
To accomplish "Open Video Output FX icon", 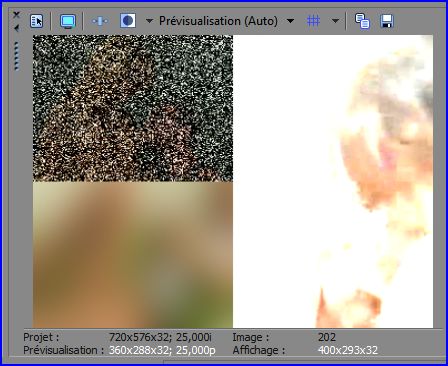I will pos(100,21).
